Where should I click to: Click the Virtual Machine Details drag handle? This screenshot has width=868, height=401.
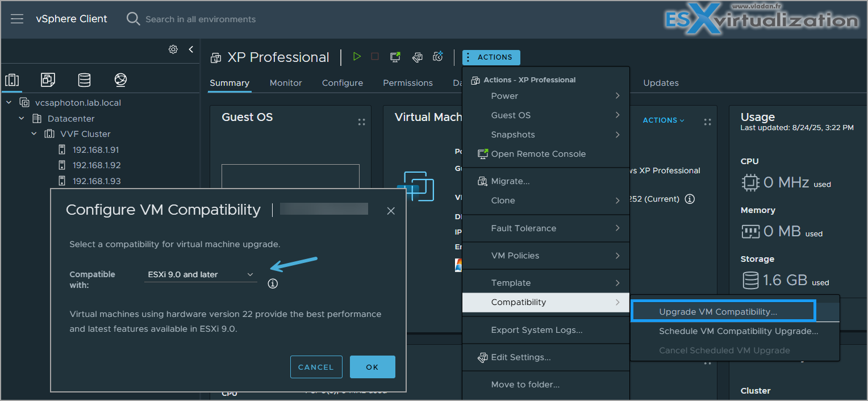point(707,122)
